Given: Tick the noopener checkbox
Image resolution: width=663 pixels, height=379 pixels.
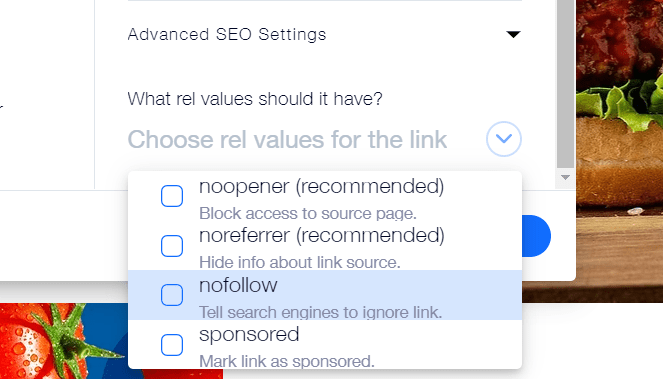Looking at the screenshot, I should (x=172, y=196).
